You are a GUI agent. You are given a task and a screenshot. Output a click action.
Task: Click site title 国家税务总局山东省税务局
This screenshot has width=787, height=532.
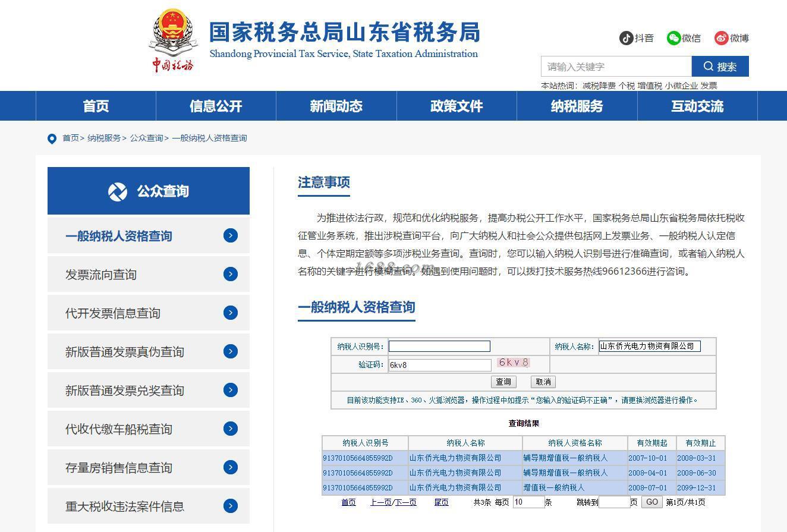click(x=344, y=33)
